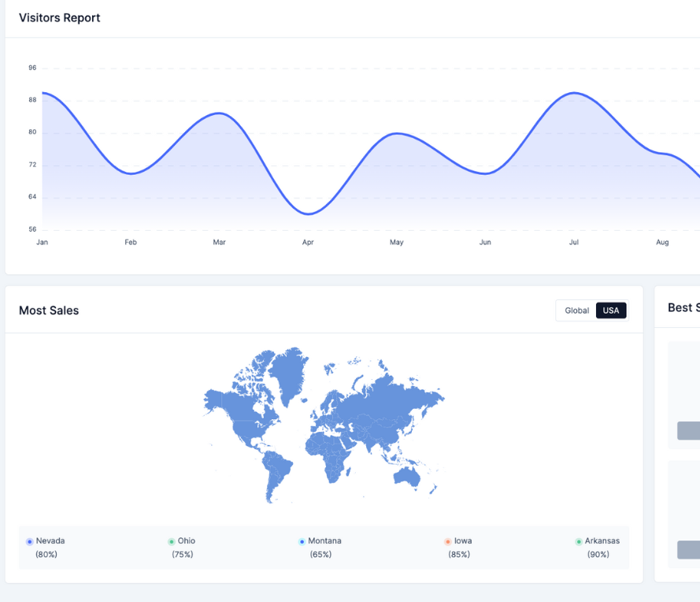The width and height of the screenshot is (700, 602).
Task: Click the July peak on the visitors chart
Action: click(x=575, y=93)
